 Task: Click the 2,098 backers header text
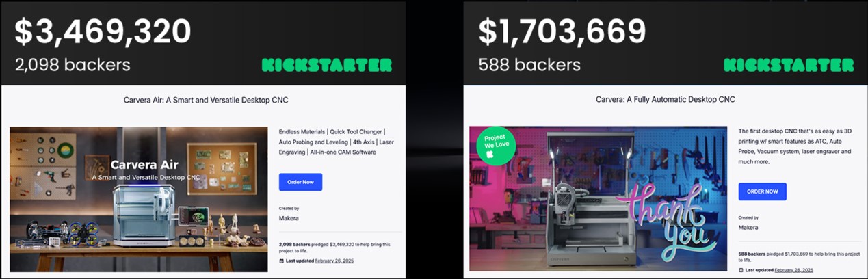point(73,65)
